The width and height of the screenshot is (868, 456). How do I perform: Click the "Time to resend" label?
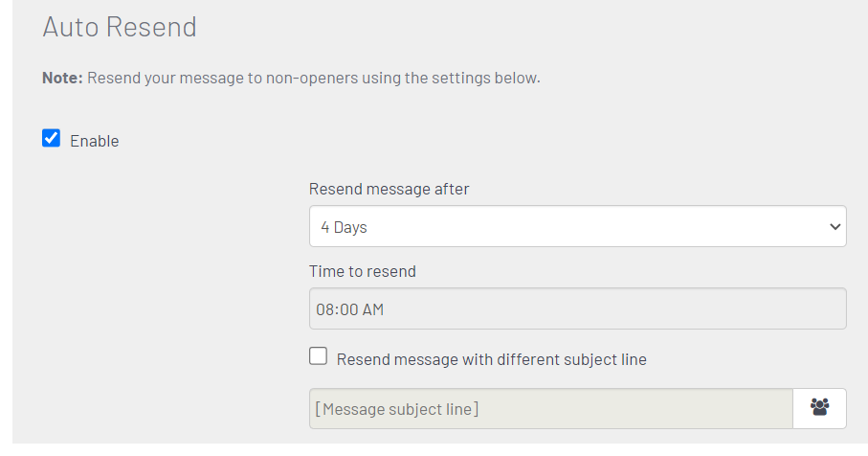(363, 271)
